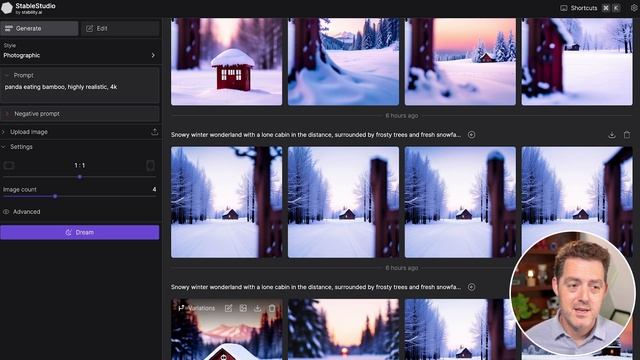The width and height of the screenshot is (640, 360).
Task: Click plus circle beside first Snowy winter prompt
Action: pyautogui.click(x=471, y=134)
